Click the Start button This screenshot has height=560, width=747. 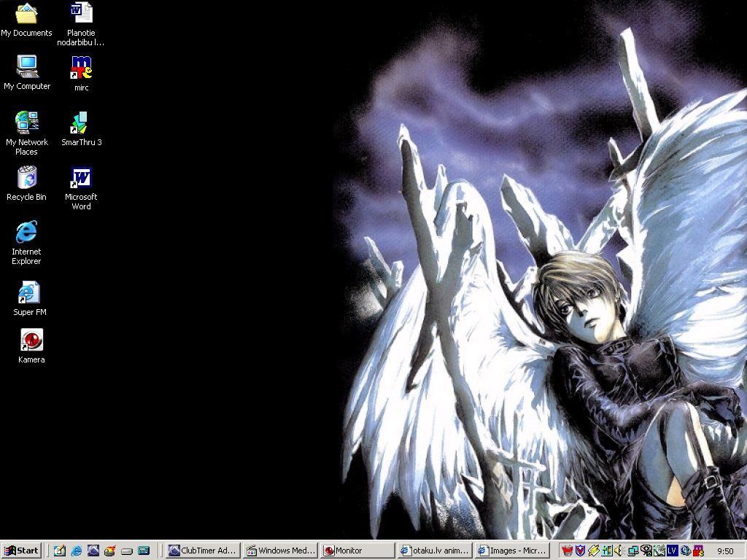pyautogui.click(x=21, y=551)
